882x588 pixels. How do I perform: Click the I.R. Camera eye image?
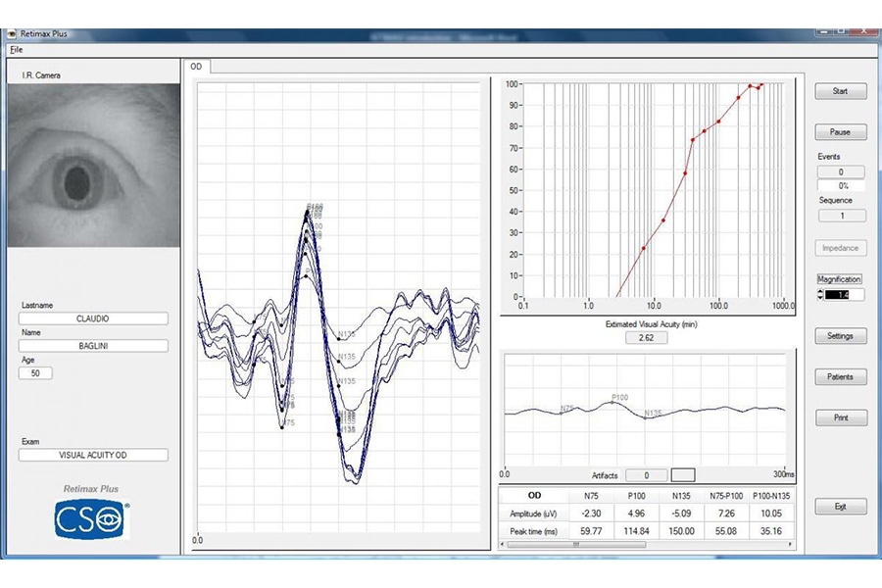[x=93, y=166]
